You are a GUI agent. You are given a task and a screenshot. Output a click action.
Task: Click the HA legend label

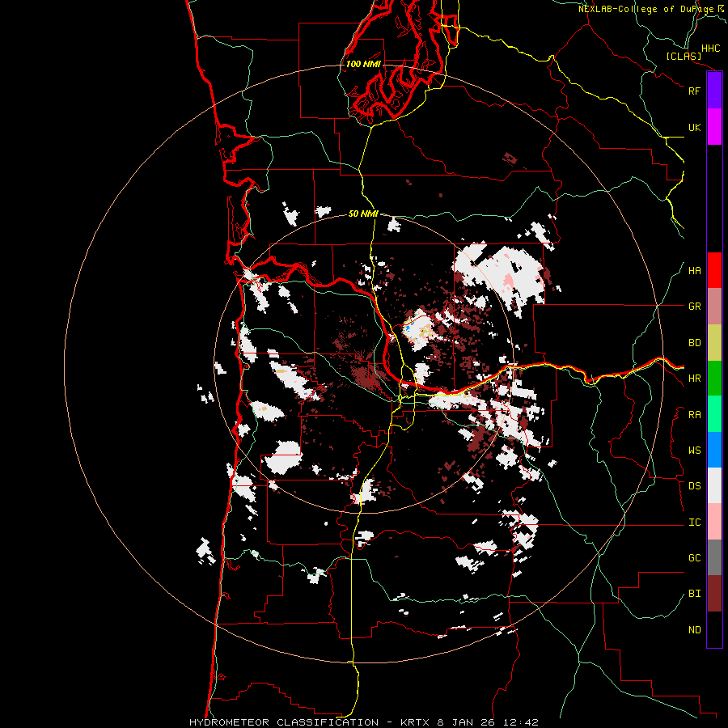click(695, 271)
